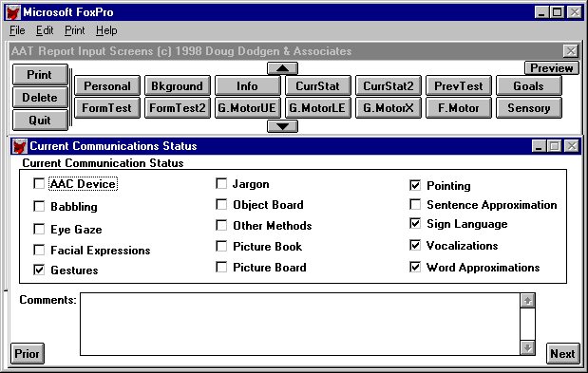Open the F.Motor screen
Image resolution: width=588 pixels, height=373 pixels.
tap(459, 108)
